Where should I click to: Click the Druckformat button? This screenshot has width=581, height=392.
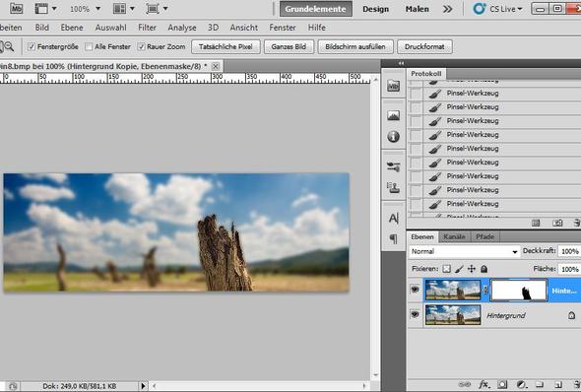point(424,46)
